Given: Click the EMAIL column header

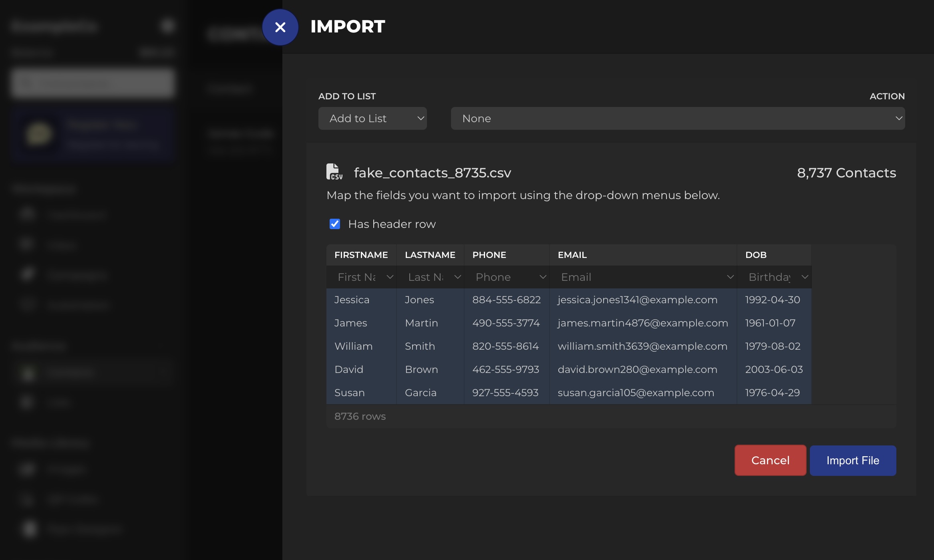Looking at the screenshot, I should pyautogui.click(x=572, y=255).
